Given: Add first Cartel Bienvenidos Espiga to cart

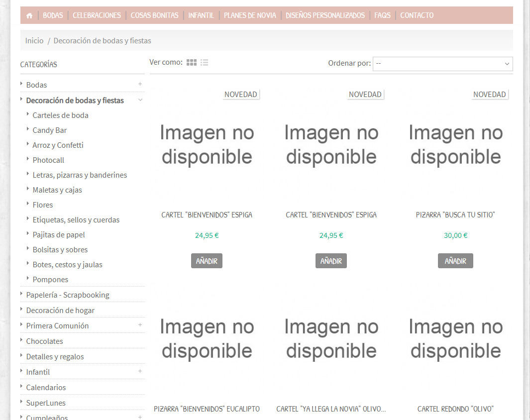Looking at the screenshot, I should [x=207, y=261].
